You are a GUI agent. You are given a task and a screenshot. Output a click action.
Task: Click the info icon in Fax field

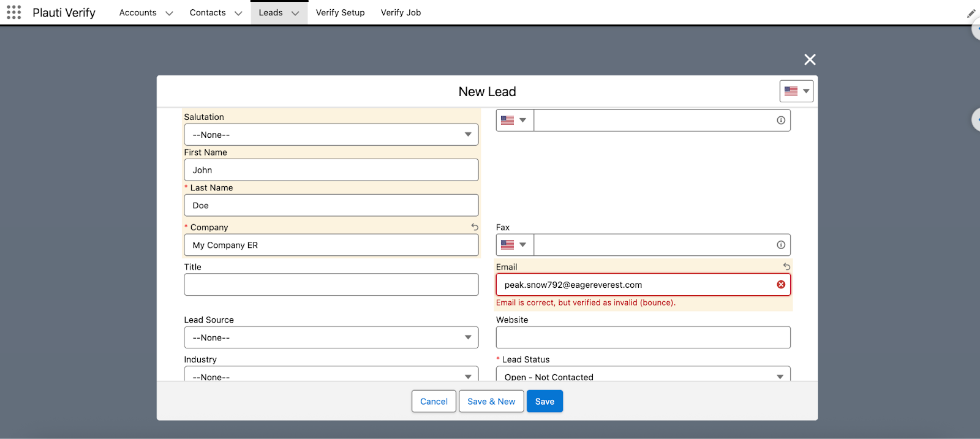coord(781,245)
